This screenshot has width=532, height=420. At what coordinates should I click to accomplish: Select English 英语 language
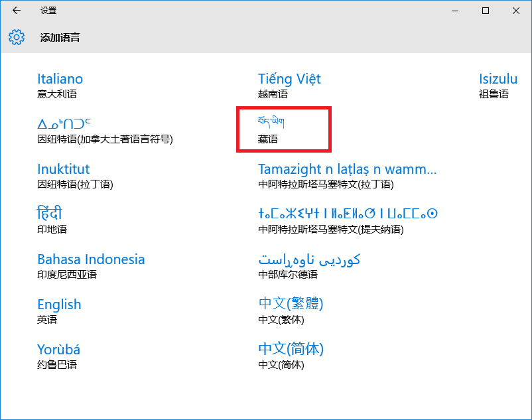[x=59, y=311]
